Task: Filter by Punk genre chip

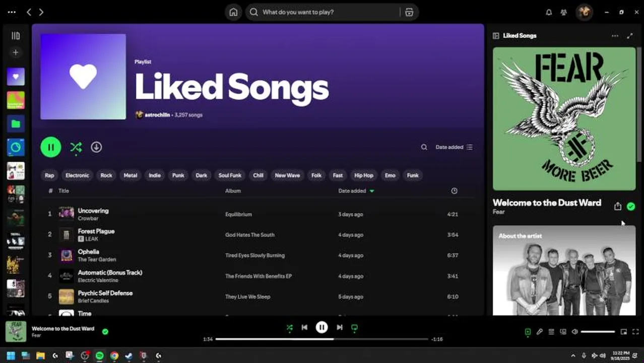Action: pyautogui.click(x=178, y=175)
